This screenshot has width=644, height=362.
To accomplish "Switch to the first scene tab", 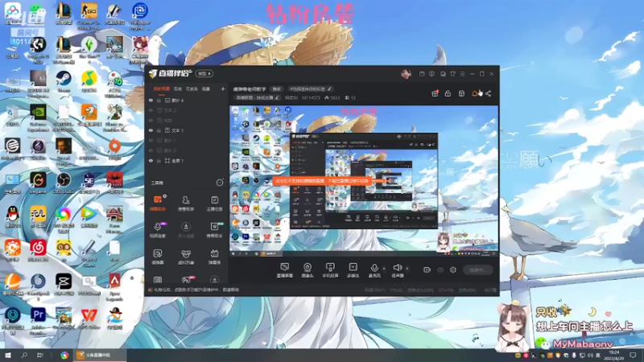I will (162, 88).
